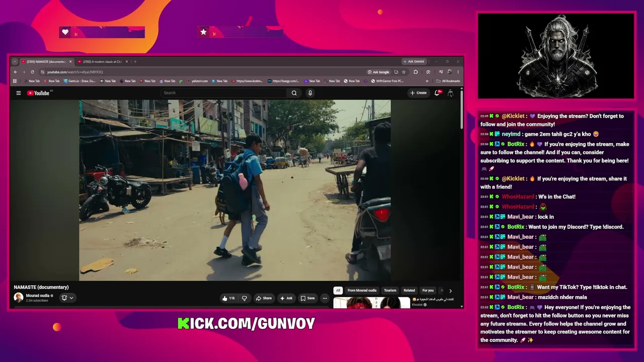Image resolution: width=644 pixels, height=362 pixels.
Task: Open the browser extensions puzzle icon
Action: click(x=416, y=72)
